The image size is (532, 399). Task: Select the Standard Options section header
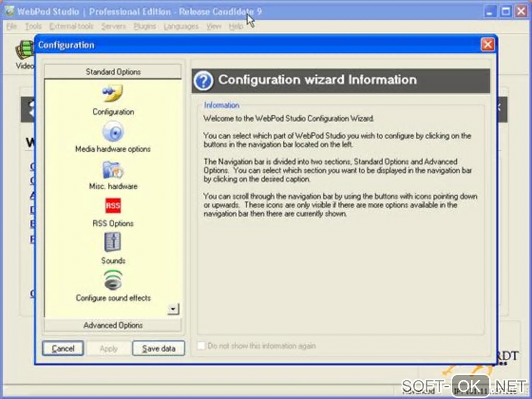tap(113, 71)
